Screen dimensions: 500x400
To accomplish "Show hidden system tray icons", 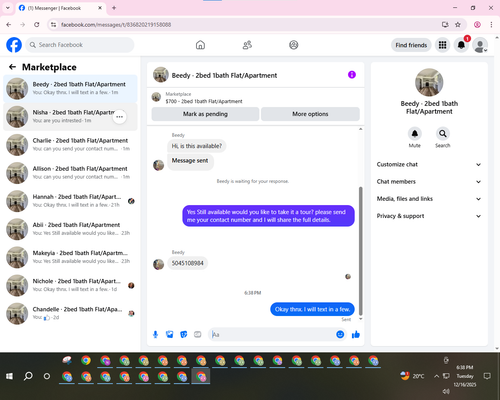I will coord(436,376).
